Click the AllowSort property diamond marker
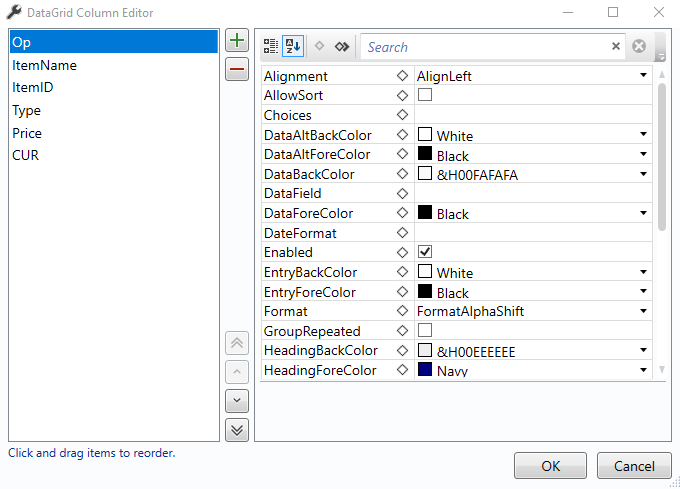 coord(402,95)
